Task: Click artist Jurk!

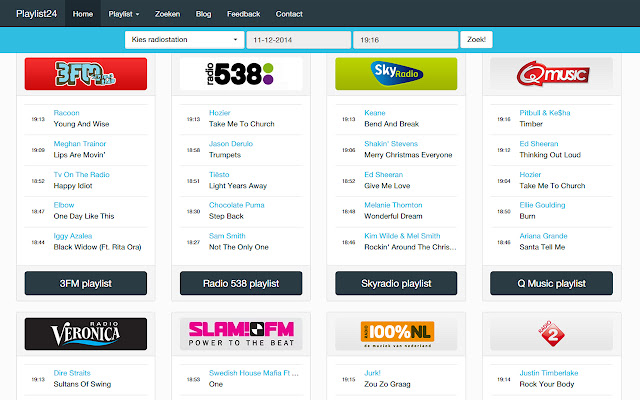Action: 372,373
